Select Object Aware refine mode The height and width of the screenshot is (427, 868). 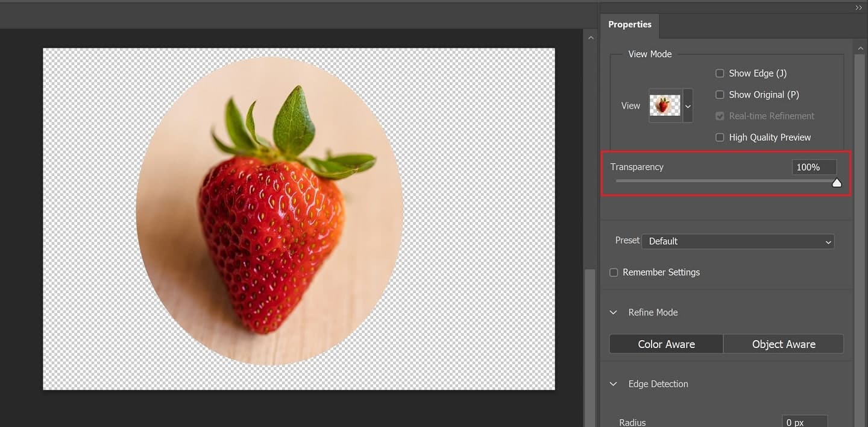point(784,344)
